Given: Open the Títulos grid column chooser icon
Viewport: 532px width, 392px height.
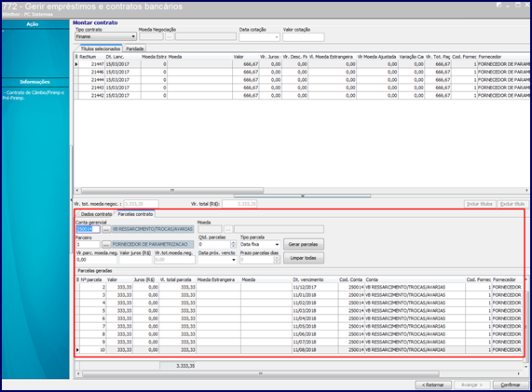Looking at the screenshot, I should click(76, 57).
